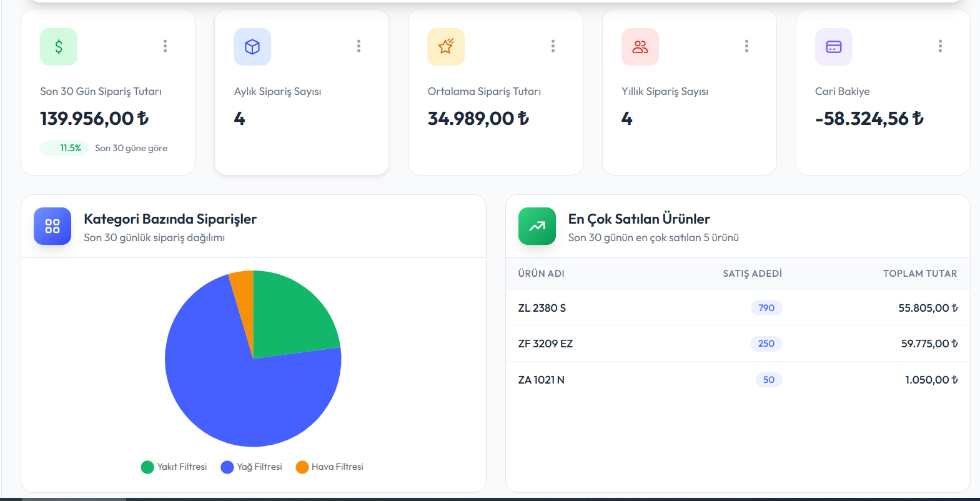Toggle Hava Filtresi legend item in pie chart
Viewport: 980px width, 501px height.
(x=330, y=467)
